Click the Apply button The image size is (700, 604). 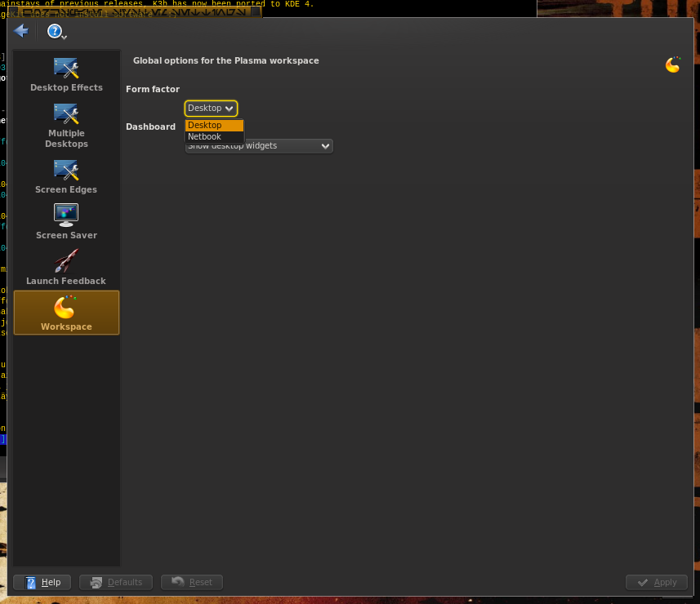[657, 582]
